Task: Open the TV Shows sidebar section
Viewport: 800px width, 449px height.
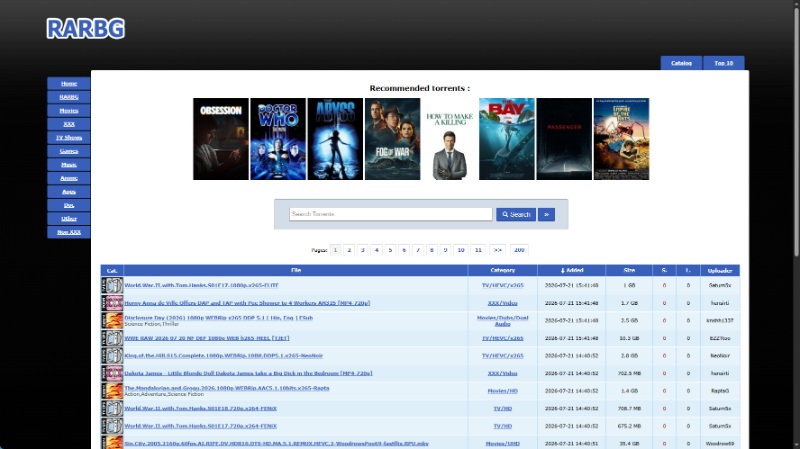Action: [69, 138]
